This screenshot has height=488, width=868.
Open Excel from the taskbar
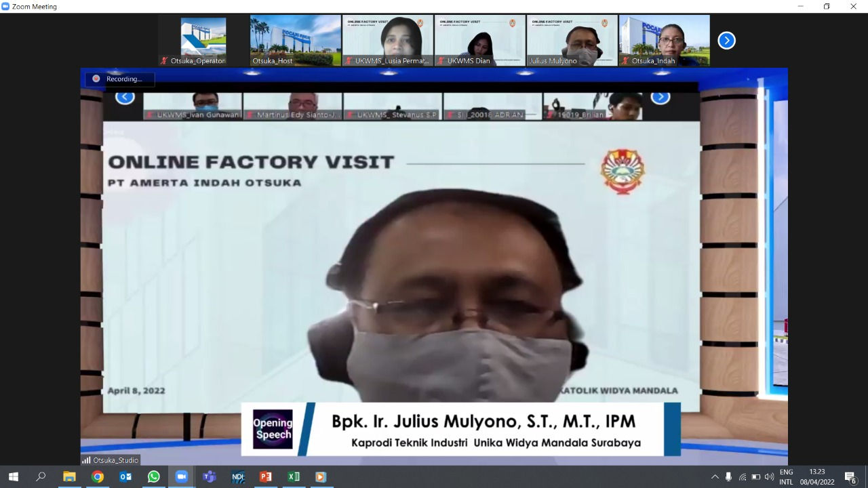[294, 476]
